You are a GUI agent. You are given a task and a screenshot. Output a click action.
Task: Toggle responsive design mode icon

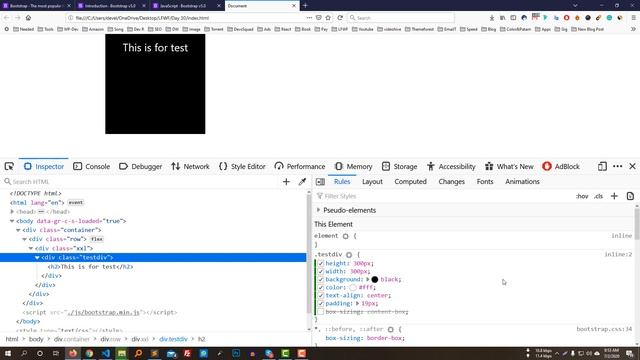[602, 167]
